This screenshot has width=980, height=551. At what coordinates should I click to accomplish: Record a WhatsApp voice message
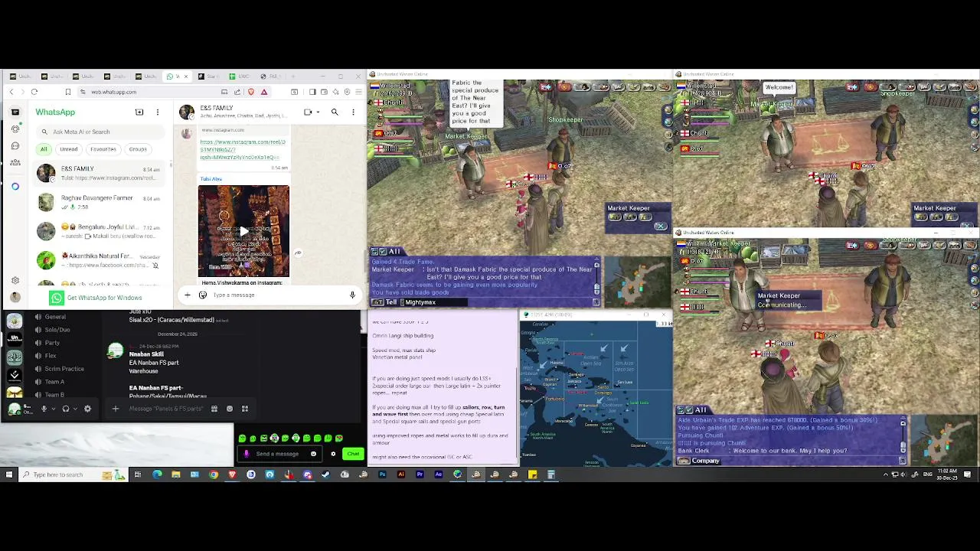(352, 295)
